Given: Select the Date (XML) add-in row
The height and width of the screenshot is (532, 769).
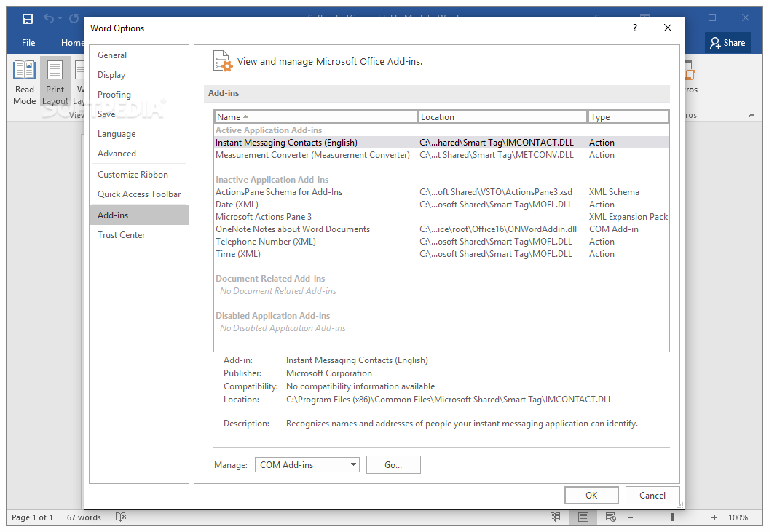Looking at the screenshot, I should (441, 205).
